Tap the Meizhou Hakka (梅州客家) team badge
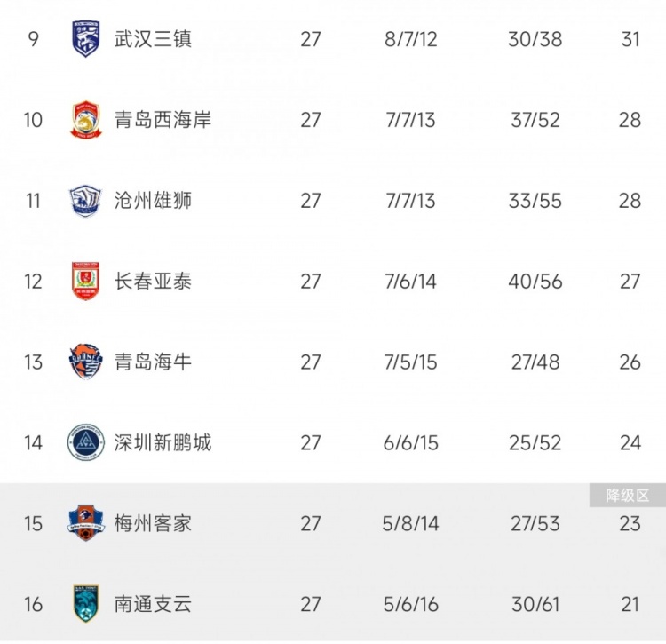This screenshot has width=666, height=644. point(86,523)
